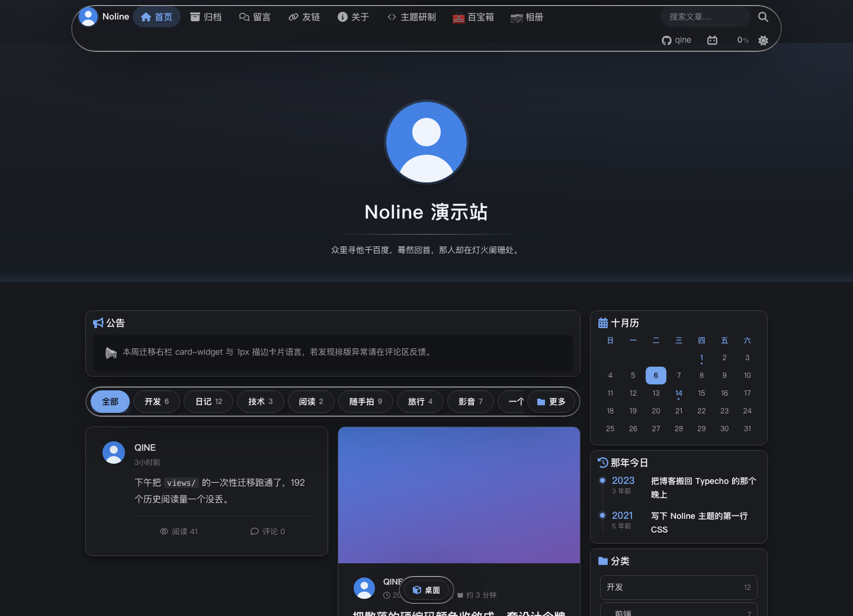The height and width of the screenshot is (616, 853).
Task: Switch to the 技术 3 category
Action: click(261, 402)
